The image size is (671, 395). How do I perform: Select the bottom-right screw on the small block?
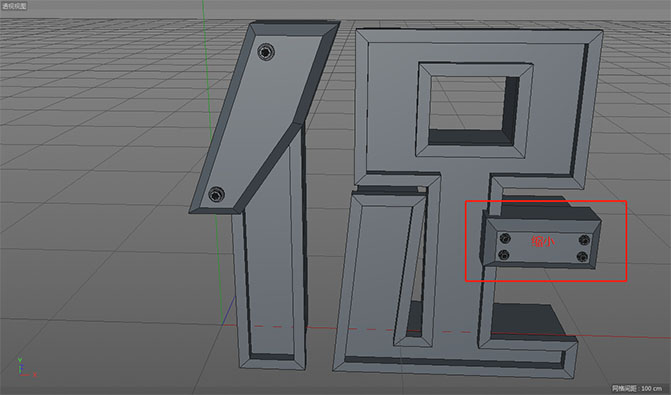[x=582, y=257]
